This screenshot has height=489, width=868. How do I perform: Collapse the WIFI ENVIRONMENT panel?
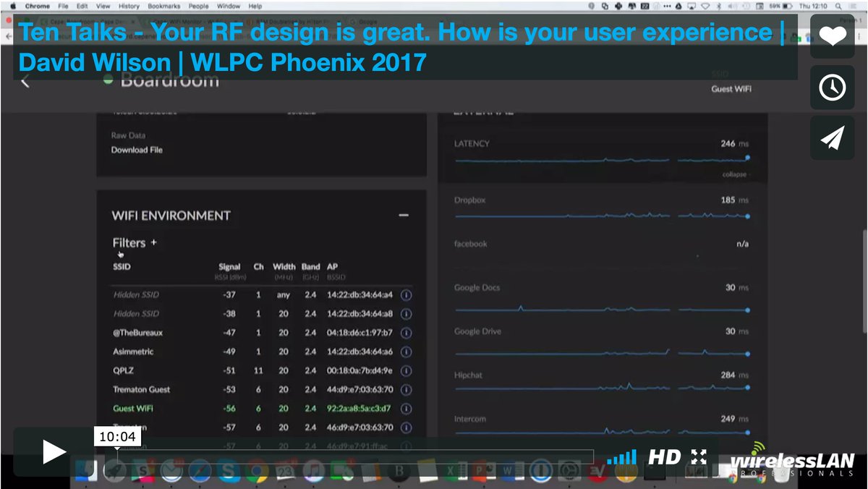pyautogui.click(x=404, y=215)
